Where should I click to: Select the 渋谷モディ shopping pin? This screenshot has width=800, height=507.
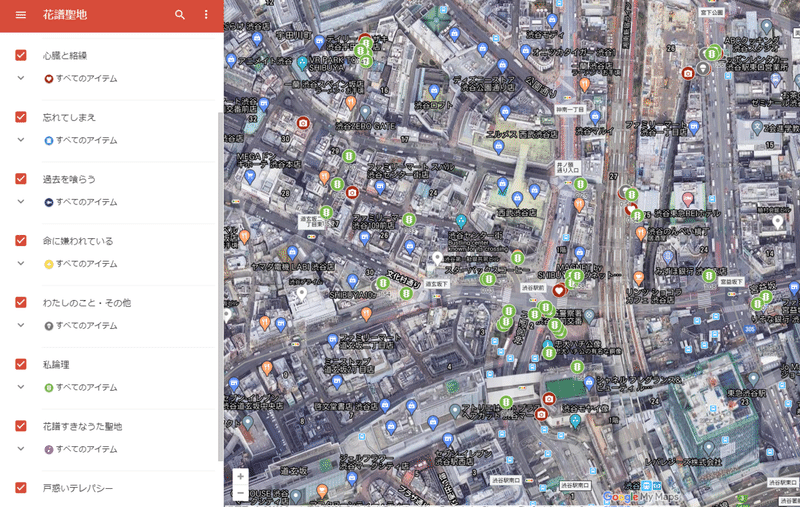click(x=552, y=21)
